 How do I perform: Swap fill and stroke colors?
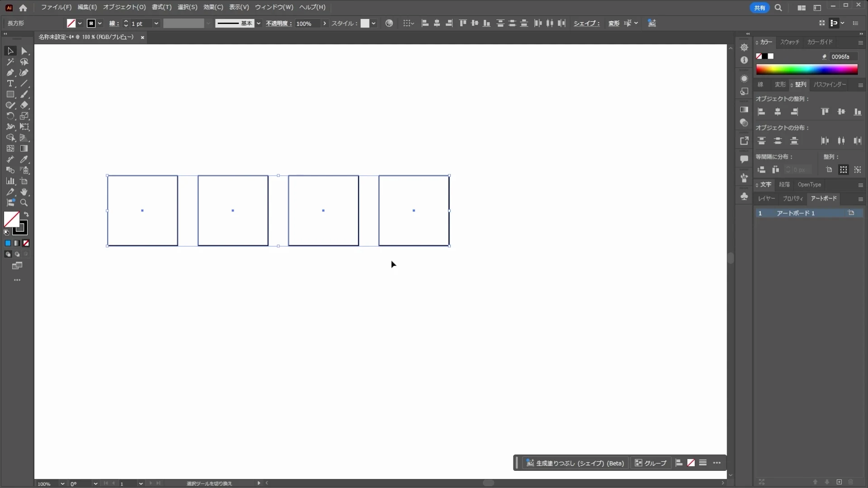(26, 215)
